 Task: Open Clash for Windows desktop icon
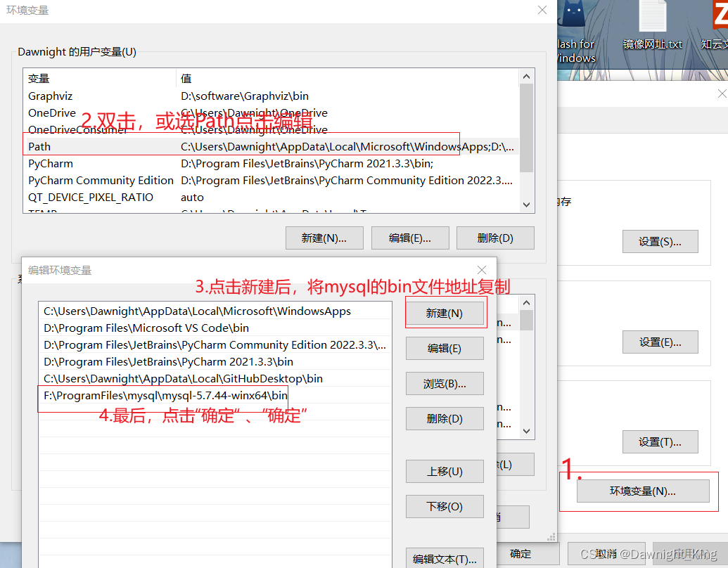click(575, 32)
